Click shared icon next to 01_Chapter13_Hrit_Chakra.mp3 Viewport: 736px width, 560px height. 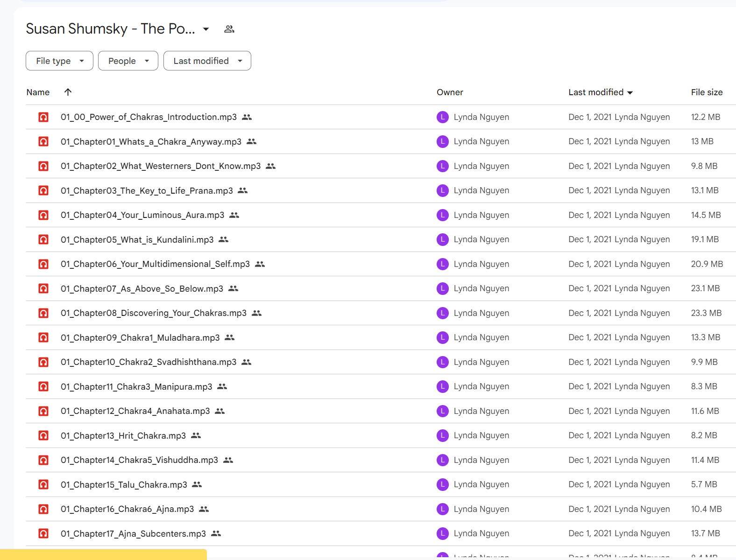[x=196, y=435]
